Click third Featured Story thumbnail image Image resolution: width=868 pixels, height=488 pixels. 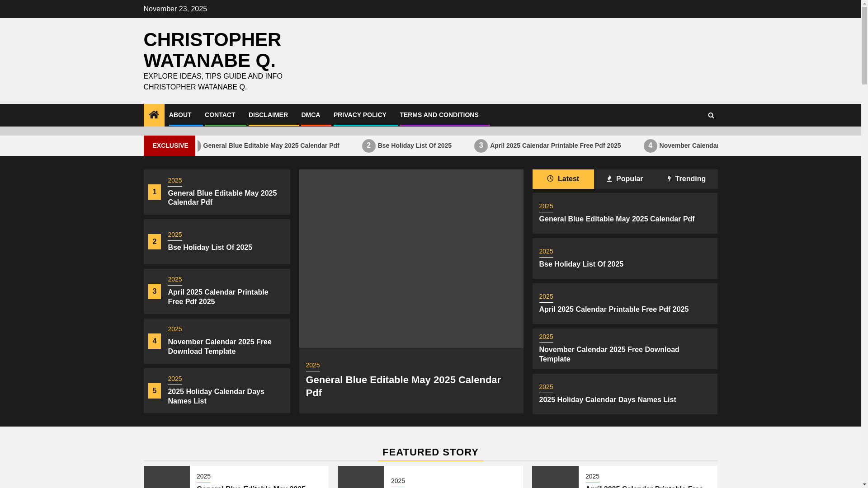point(555,477)
